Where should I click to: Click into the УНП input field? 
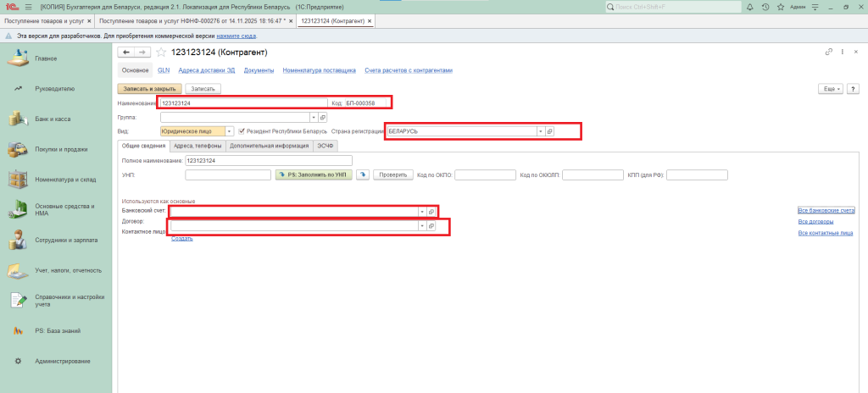click(x=227, y=175)
